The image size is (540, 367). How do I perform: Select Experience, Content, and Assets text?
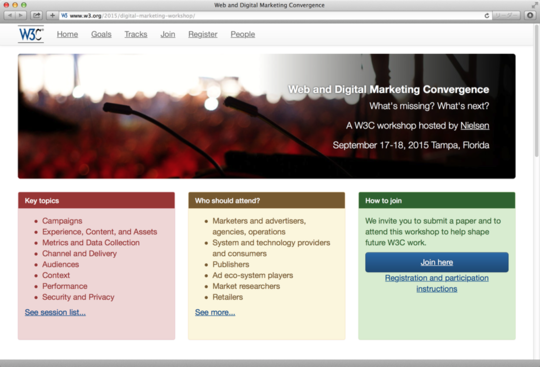pyautogui.click(x=100, y=232)
